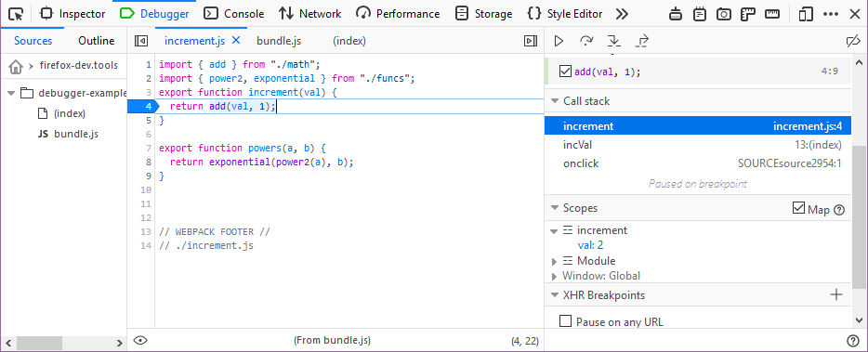Click line 4 breakpoint gutter marker
Viewport: 868px width, 352px height.
coord(143,106)
